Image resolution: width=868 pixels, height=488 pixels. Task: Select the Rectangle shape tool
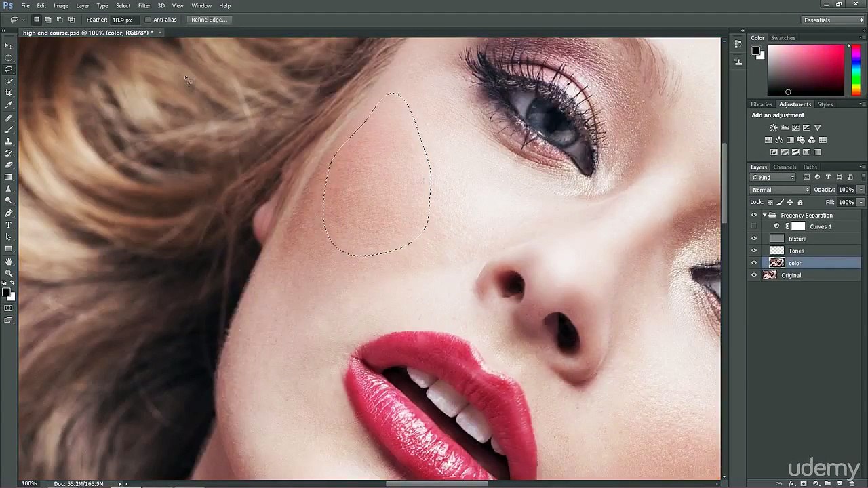coord(9,249)
